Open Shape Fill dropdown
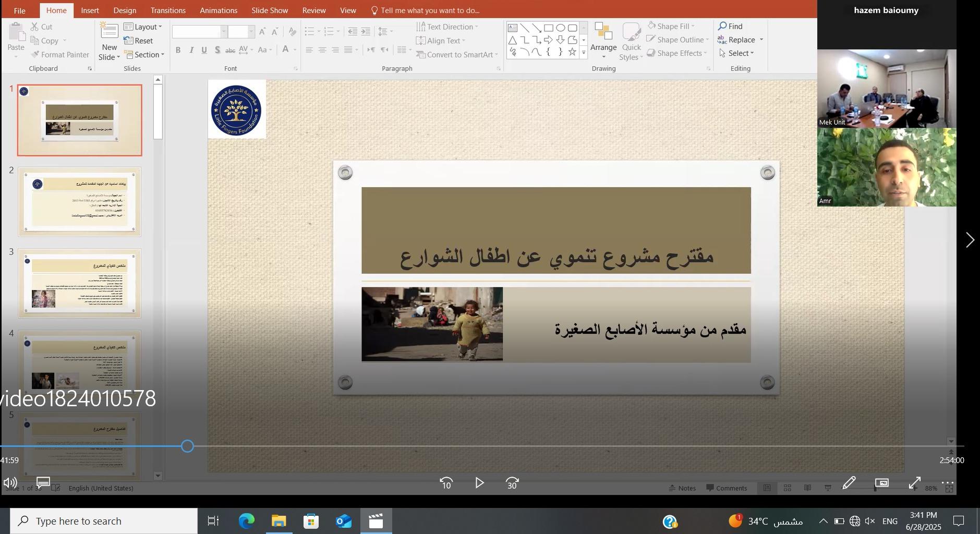 (671, 26)
